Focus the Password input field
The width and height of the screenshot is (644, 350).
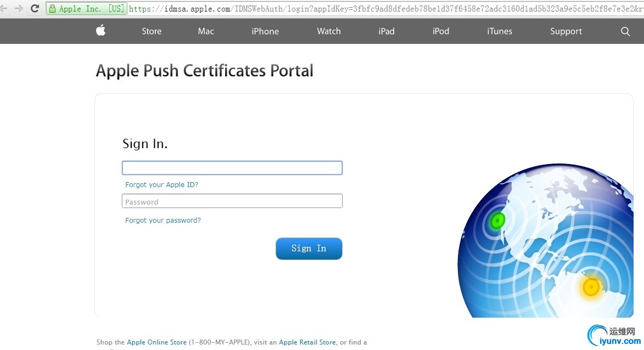tap(232, 201)
